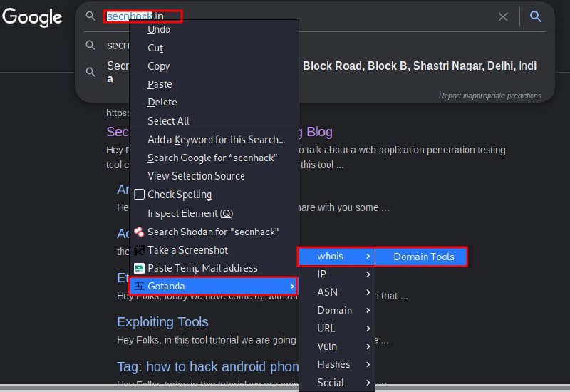Viewport: 570px width, 392px height.
Task: Open the Social submenu item
Action: 336,383
